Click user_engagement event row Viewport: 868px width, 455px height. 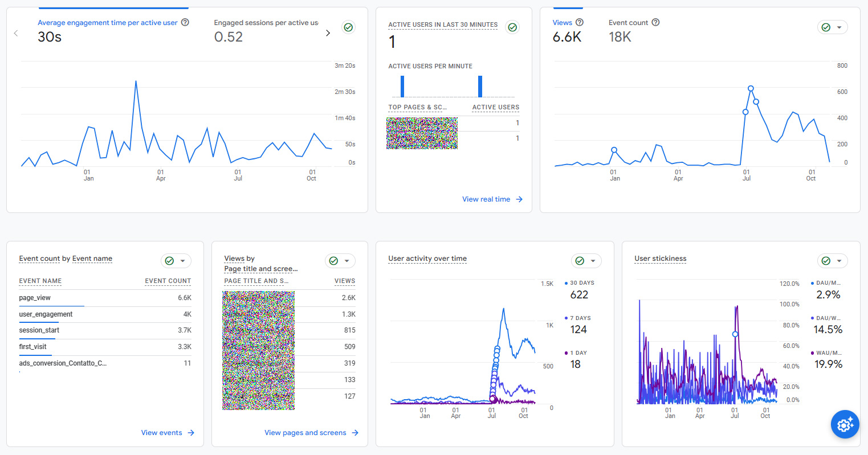coord(105,314)
